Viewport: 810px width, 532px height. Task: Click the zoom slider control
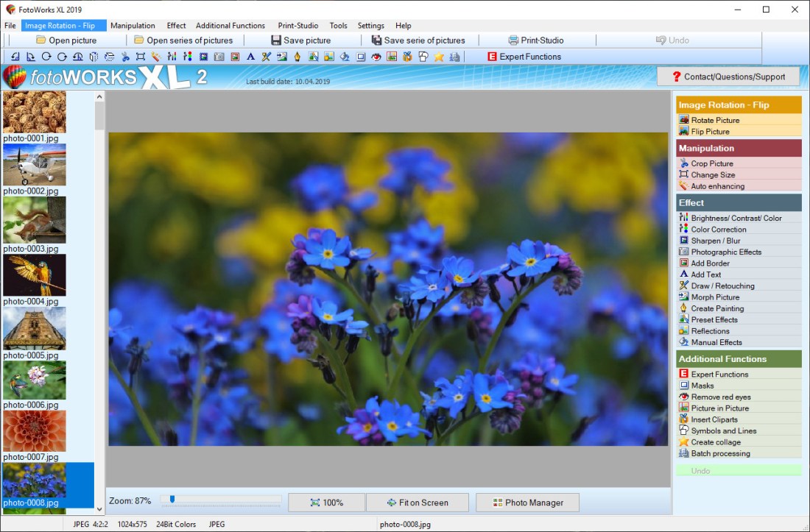click(x=172, y=500)
